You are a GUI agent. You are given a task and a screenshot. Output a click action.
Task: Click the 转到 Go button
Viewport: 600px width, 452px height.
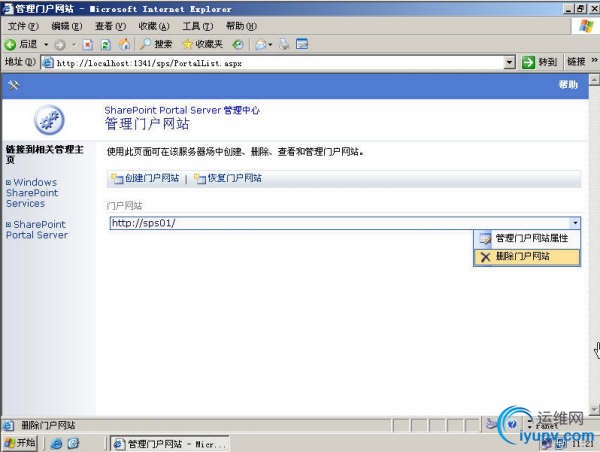click(x=540, y=62)
